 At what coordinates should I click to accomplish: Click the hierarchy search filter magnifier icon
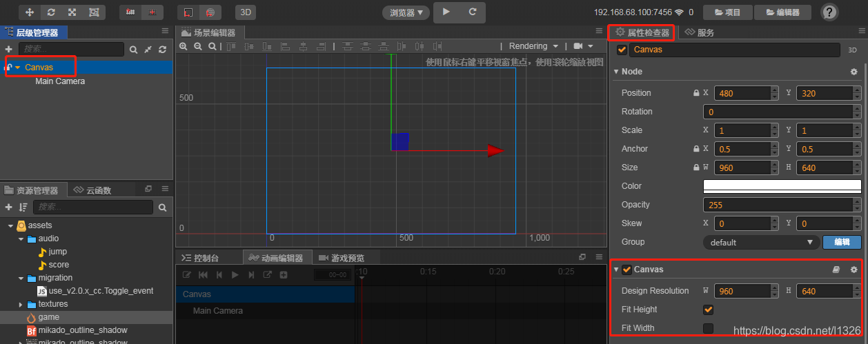click(x=134, y=50)
